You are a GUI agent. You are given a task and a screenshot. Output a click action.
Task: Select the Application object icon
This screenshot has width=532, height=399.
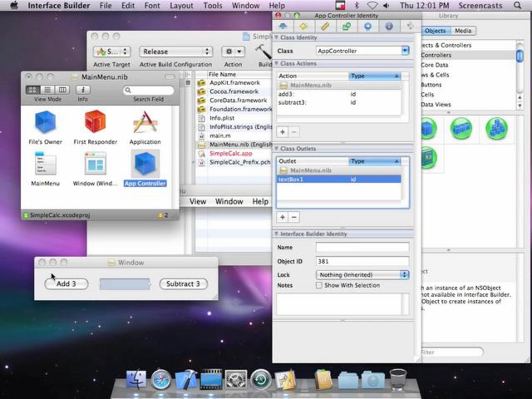click(145, 122)
